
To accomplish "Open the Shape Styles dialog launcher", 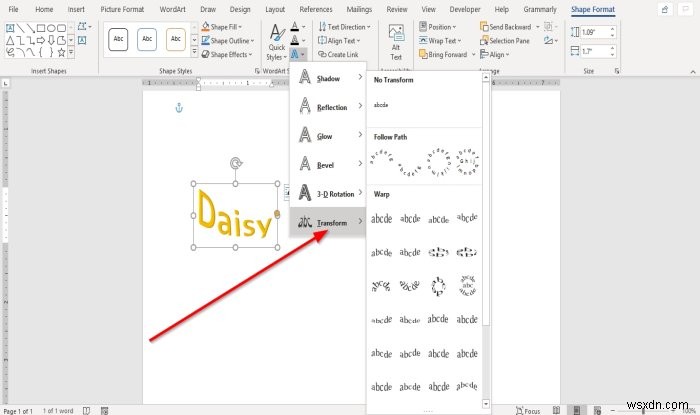I will click(257, 71).
